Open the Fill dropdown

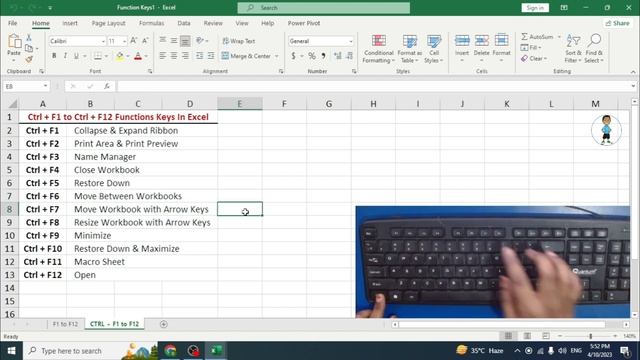tap(531, 48)
